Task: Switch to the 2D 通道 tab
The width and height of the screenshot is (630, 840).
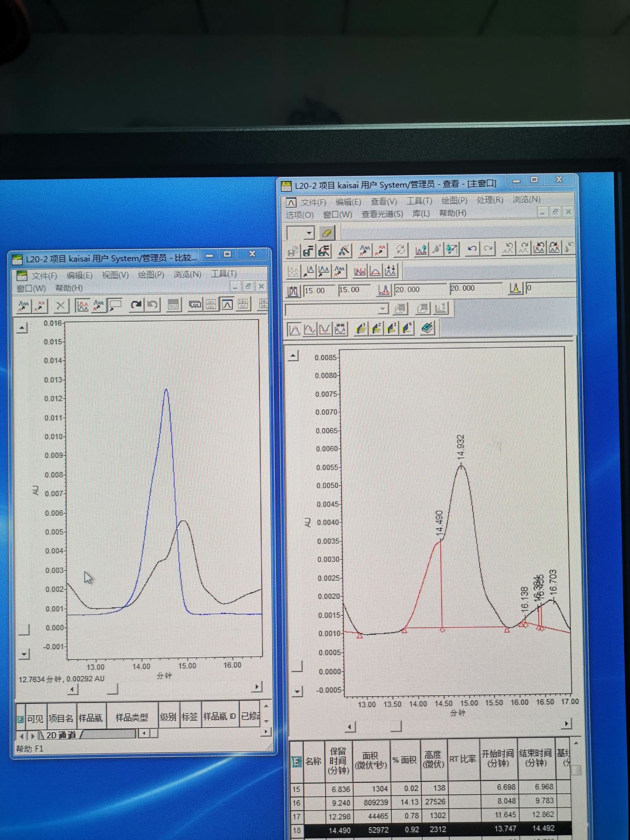Action: pyautogui.click(x=61, y=735)
